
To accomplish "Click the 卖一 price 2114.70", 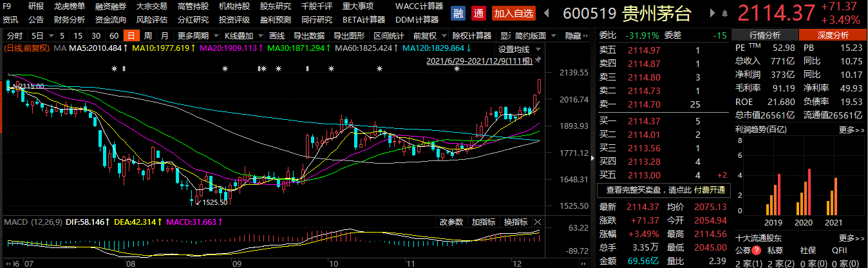I will point(644,103).
